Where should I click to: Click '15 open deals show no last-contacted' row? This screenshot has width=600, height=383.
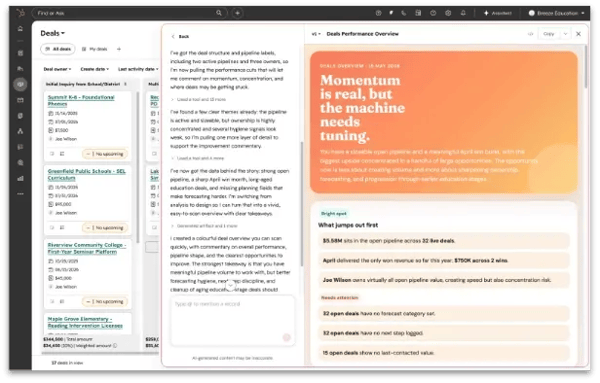pyautogui.click(x=443, y=353)
